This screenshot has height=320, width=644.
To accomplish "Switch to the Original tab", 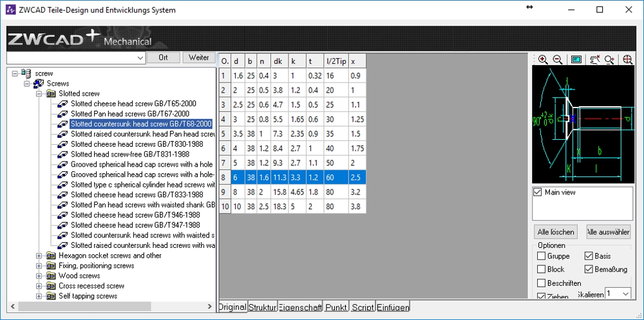I will pyautogui.click(x=233, y=307).
